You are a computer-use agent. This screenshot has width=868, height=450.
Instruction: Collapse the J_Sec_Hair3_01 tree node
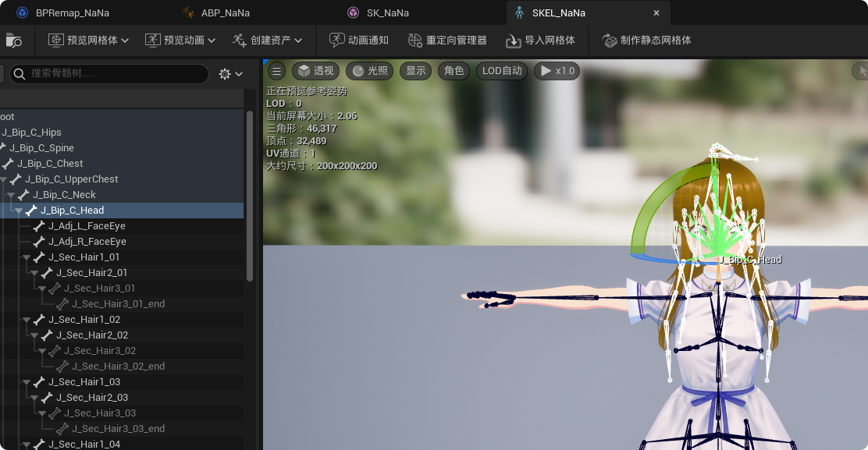(x=41, y=289)
